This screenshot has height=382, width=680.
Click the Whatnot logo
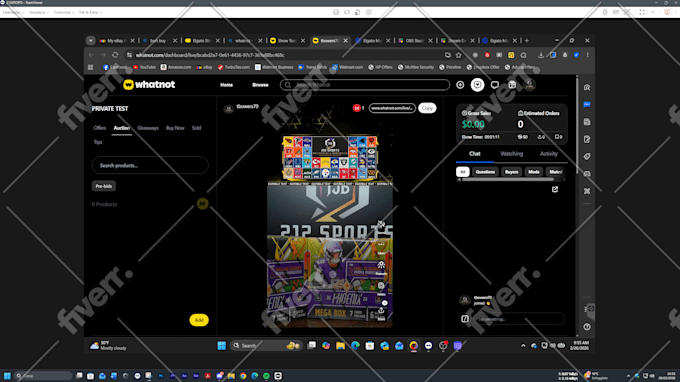149,85
